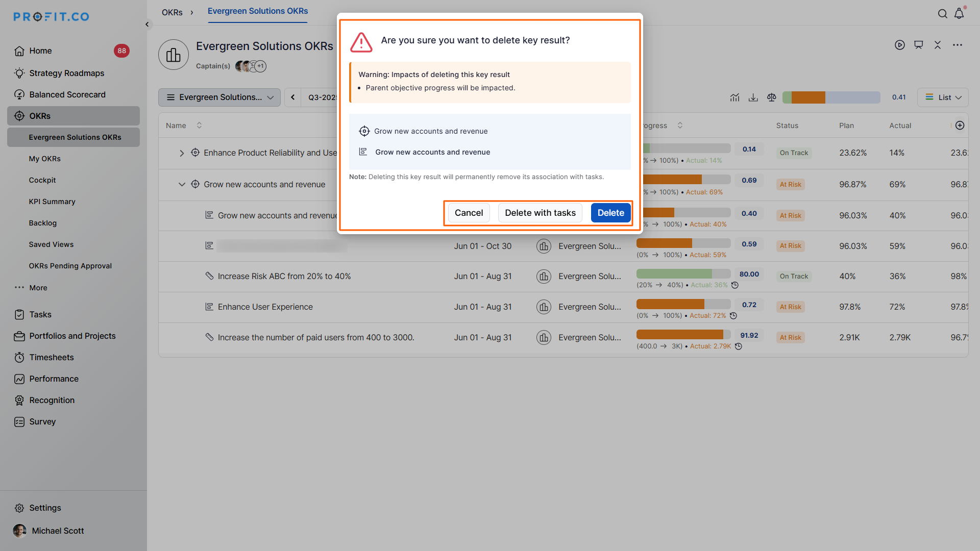Confirm with the blue Delete button
980x551 pixels.
pyautogui.click(x=610, y=213)
